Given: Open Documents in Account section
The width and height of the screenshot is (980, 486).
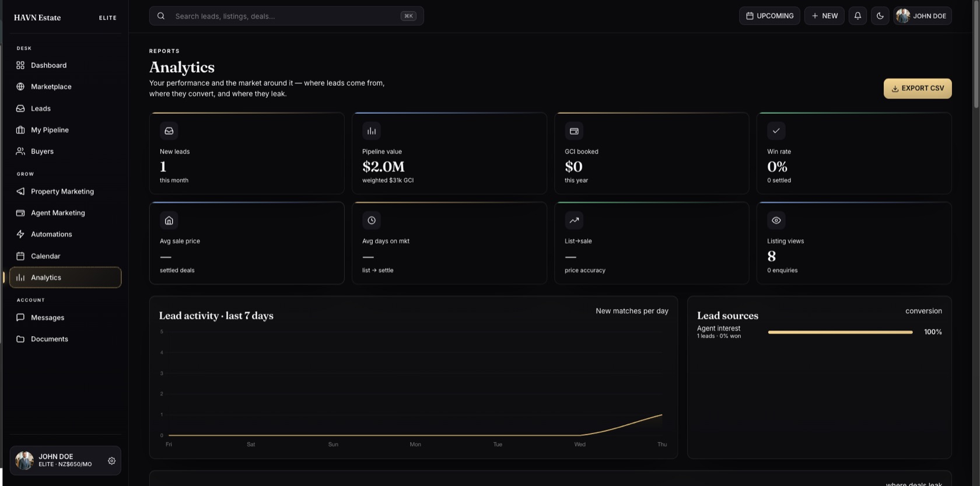Looking at the screenshot, I should [65, 339].
